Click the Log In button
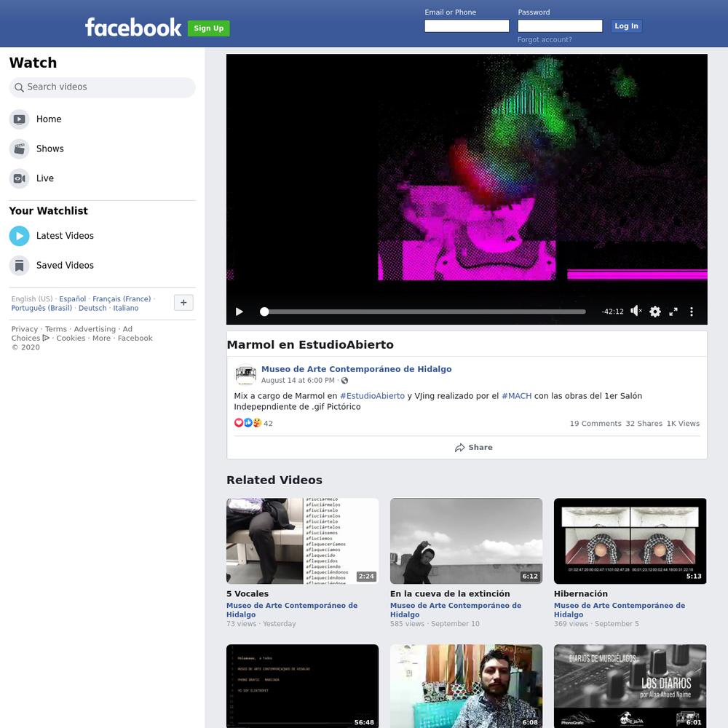The image size is (728, 728). click(x=626, y=26)
